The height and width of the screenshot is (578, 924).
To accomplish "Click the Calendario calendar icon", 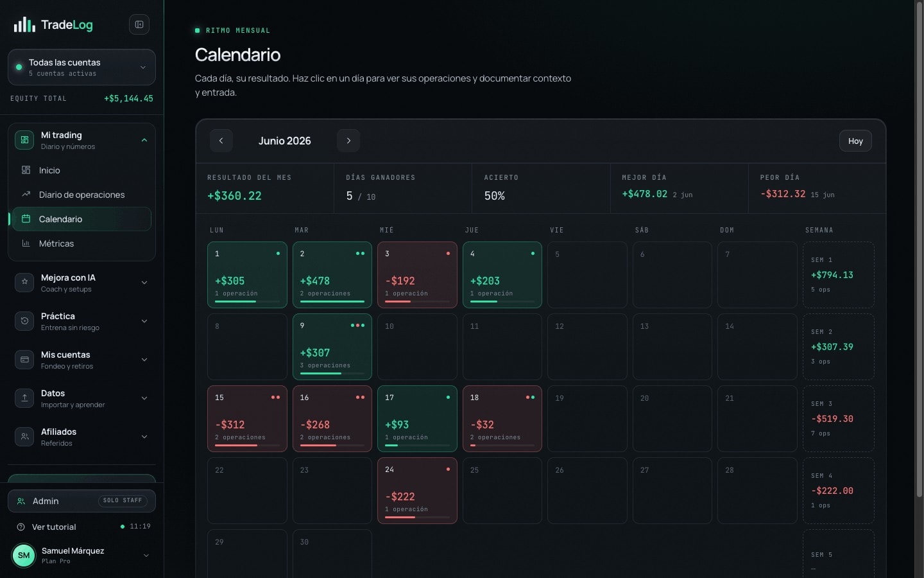I will click(26, 219).
